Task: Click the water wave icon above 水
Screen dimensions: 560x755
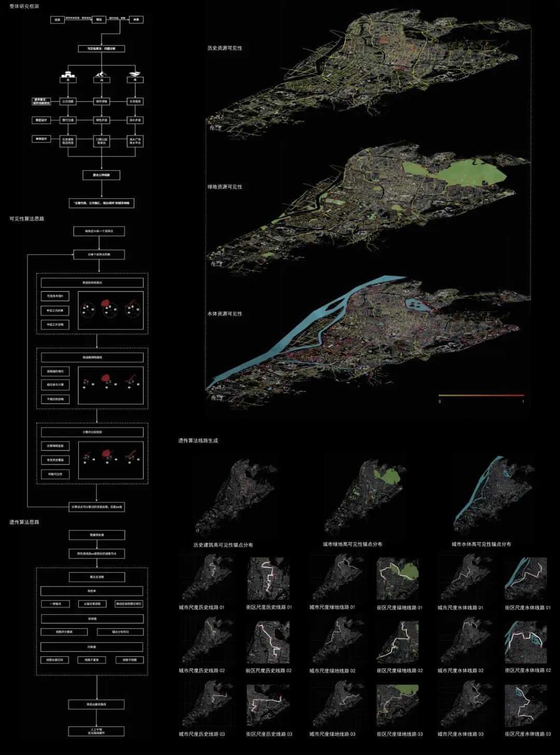Action: (135, 73)
